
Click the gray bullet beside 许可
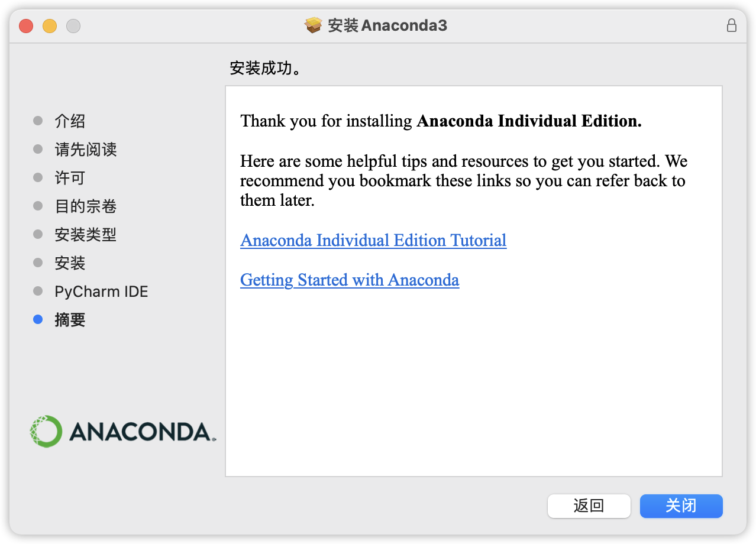(x=38, y=178)
